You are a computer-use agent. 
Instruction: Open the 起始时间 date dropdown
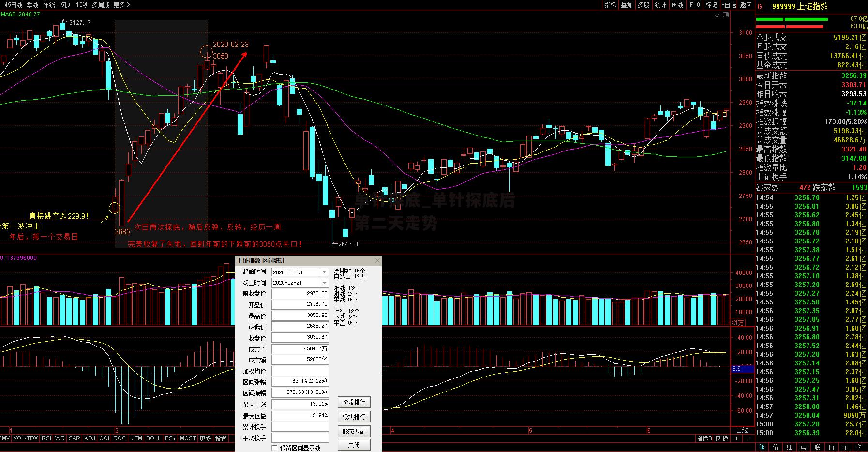(x=325, y=272)
